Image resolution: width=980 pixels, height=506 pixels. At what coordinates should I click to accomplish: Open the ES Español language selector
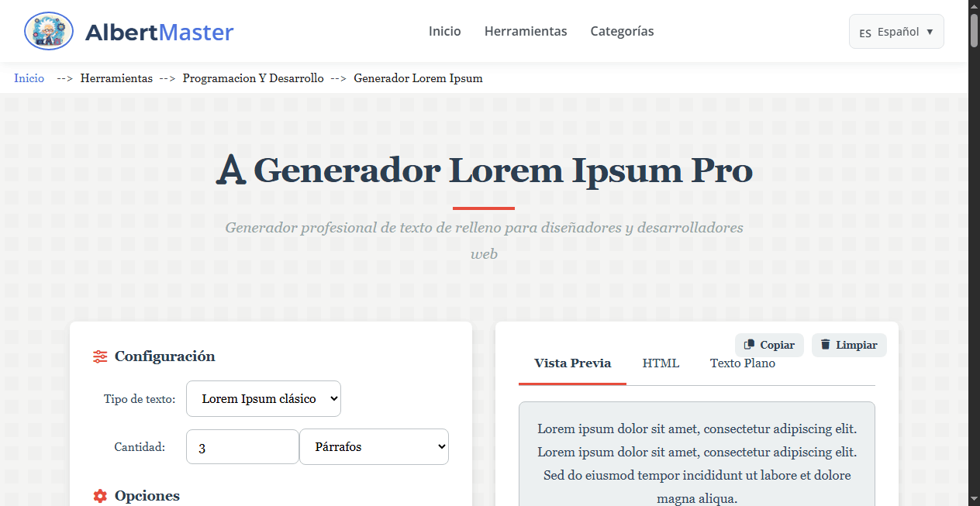click(x=895, y=32)
